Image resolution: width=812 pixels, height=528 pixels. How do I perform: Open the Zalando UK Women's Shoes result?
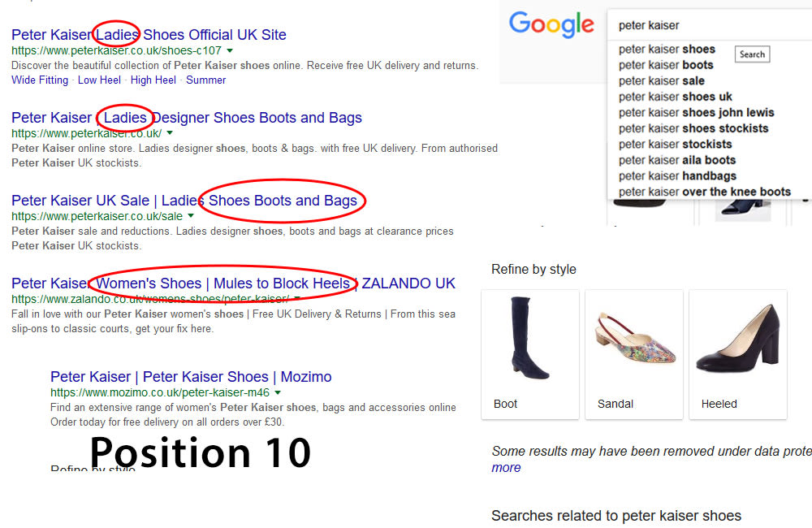coord(233,283)
